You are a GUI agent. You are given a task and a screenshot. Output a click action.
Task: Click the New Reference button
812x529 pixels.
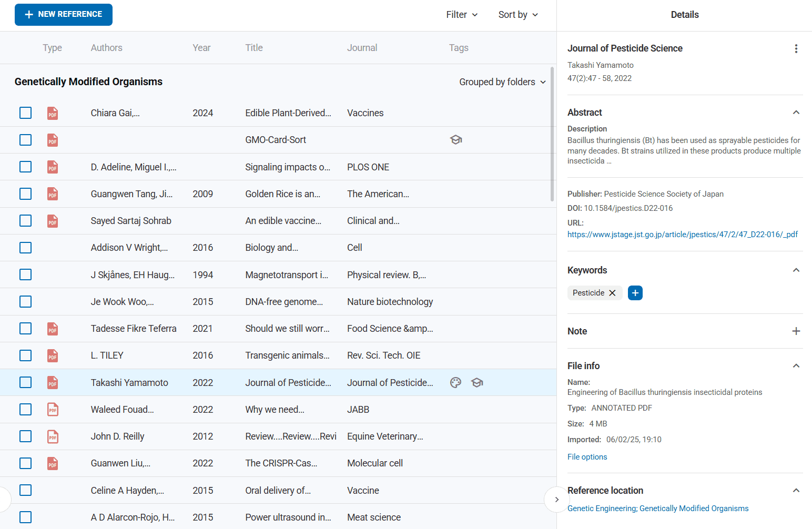64,15
